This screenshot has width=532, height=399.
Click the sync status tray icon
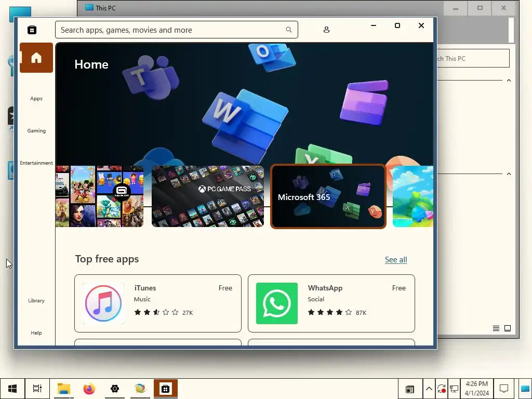coord(442,389)
